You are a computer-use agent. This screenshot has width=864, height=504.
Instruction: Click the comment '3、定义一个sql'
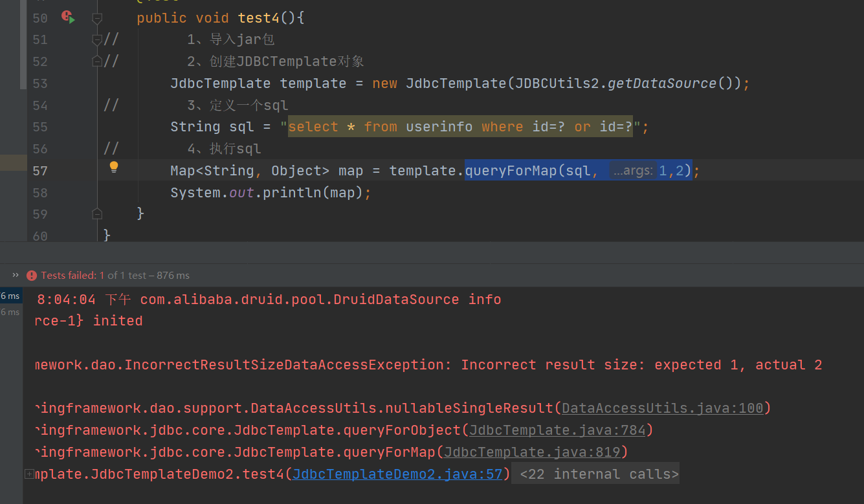tap(238, 105)
